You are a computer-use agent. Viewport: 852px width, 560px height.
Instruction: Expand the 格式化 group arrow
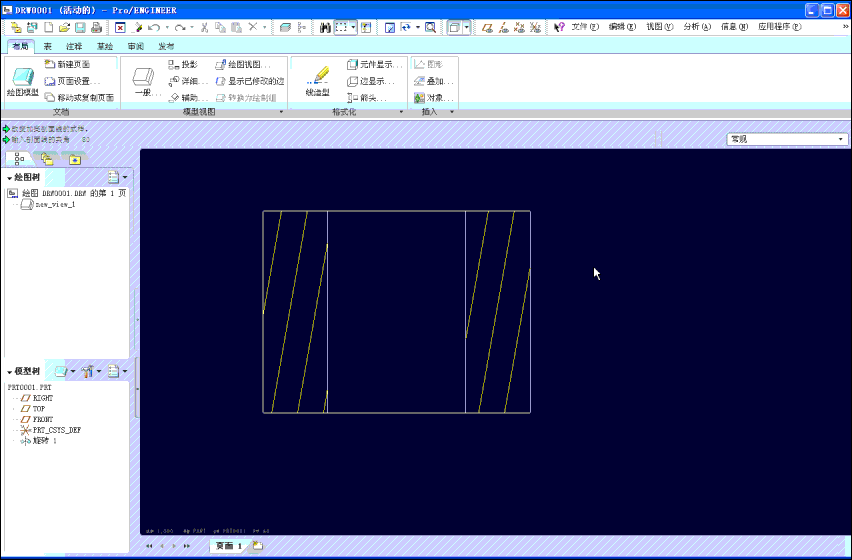tap(402, 112)
